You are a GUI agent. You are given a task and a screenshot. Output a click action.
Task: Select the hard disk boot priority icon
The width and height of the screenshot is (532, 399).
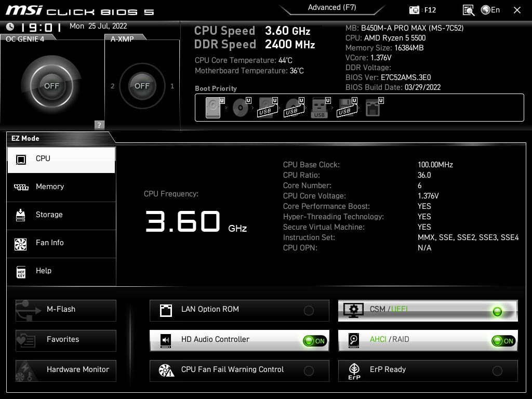click(x=214, y=108)
